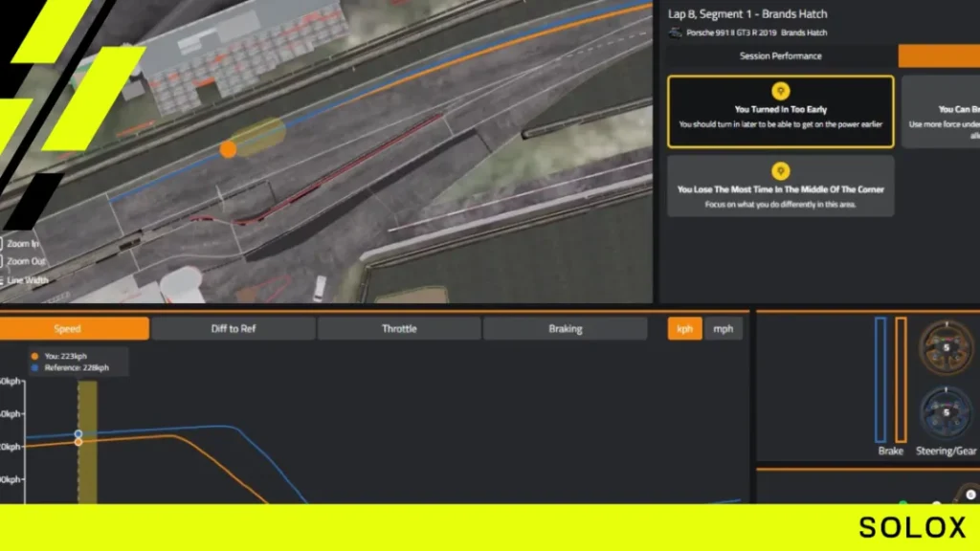This screenshot has width=980, height=551.
Task: Click the blue Reference speed point on chart
Action: pyautogui.click(x=78, y=433)
